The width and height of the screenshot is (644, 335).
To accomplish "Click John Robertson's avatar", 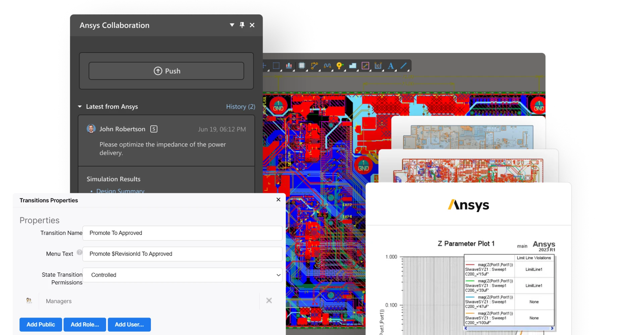I will [91, 129].
